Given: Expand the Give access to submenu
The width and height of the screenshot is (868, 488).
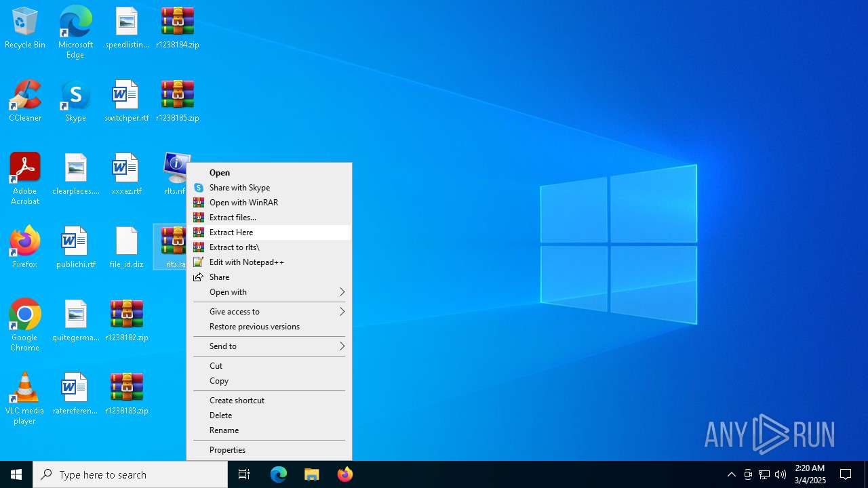Looking at the screenshot, I should [x=269, y=312].
